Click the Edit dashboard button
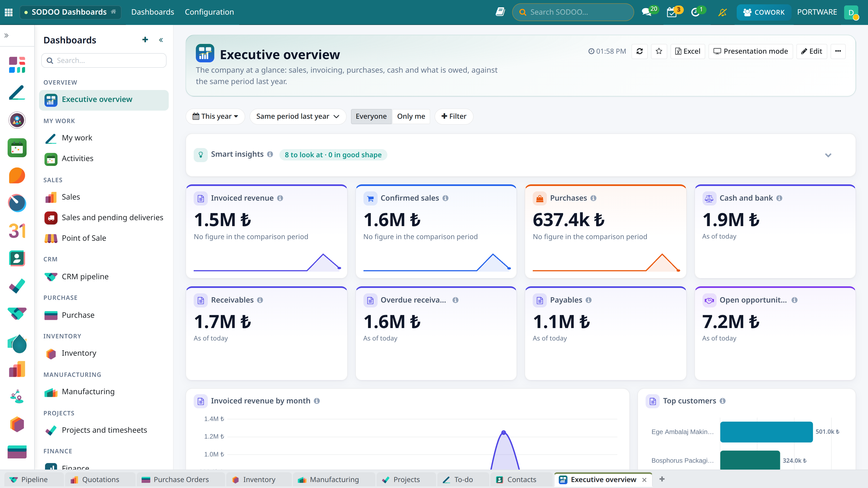This screenshot has width=868, height=488. coord(811,51)
